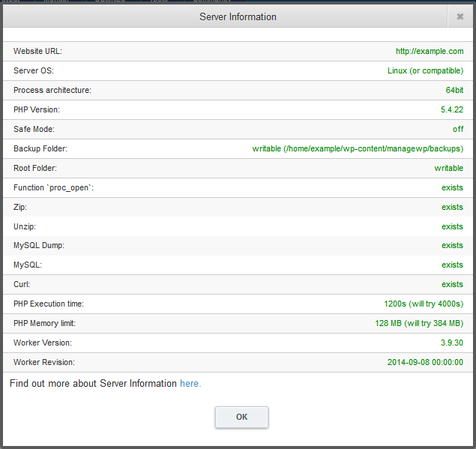
Task: Click the 'MySQL:' label
Action: point(28,265)
